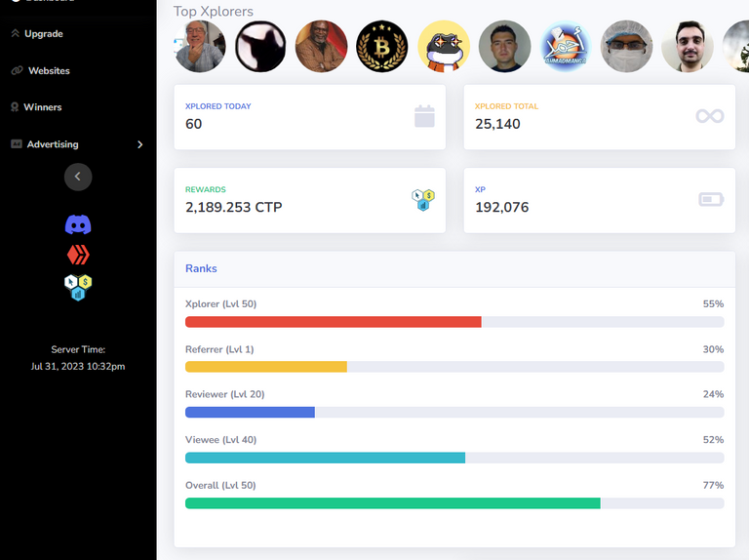Screen dimensions: 749x560
Task: Open the CTP hexagon logo in sidebar
Action: point(78,287)
